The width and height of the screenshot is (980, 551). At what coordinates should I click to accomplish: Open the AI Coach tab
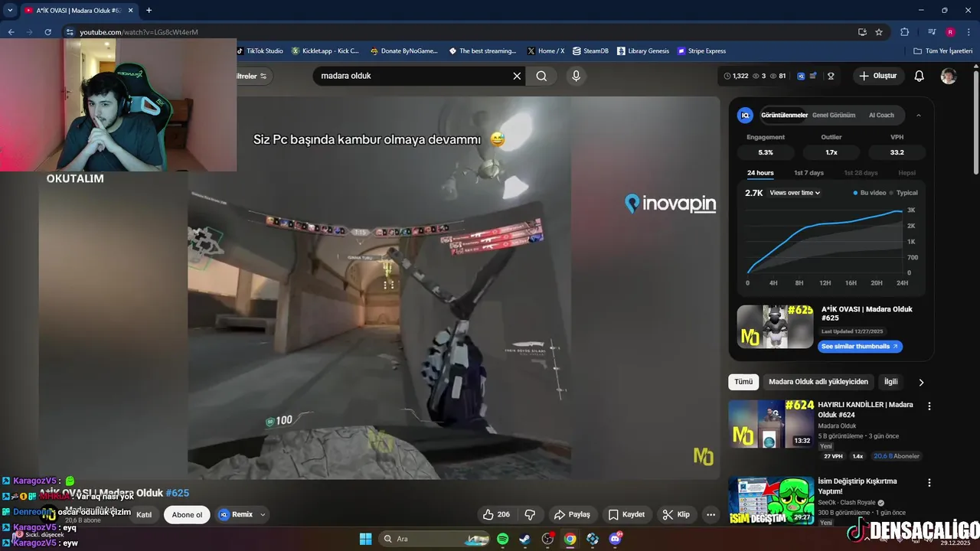coord(881,116)
